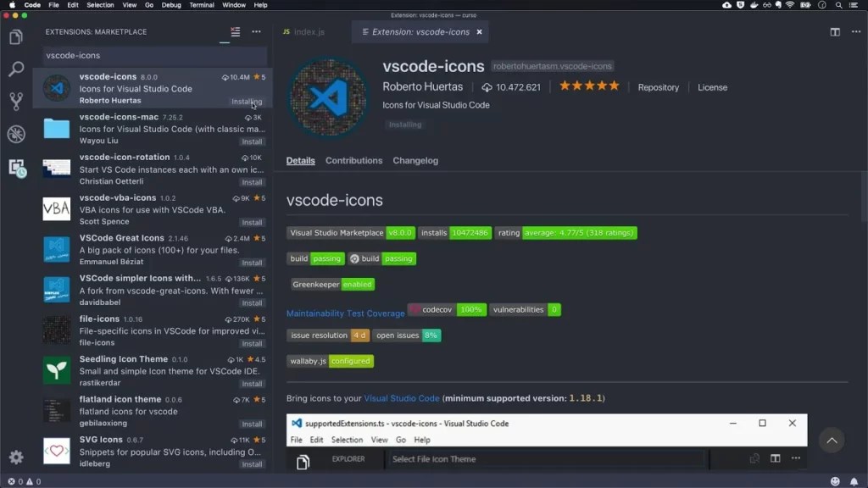Click the installs 10472486 badge
This screenshot has height=488, width=868.
pyautogui.click(x=455, y=233)
